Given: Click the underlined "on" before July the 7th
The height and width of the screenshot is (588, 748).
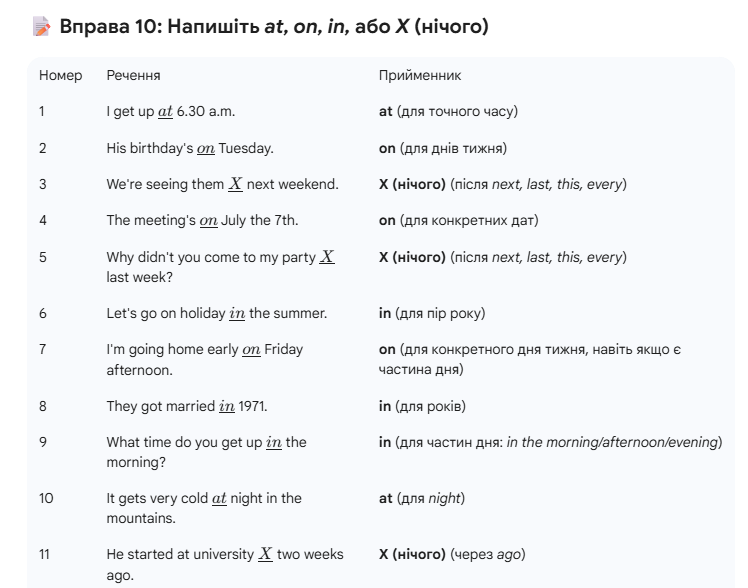Looking at the screenshot, I should pos(208,221).
